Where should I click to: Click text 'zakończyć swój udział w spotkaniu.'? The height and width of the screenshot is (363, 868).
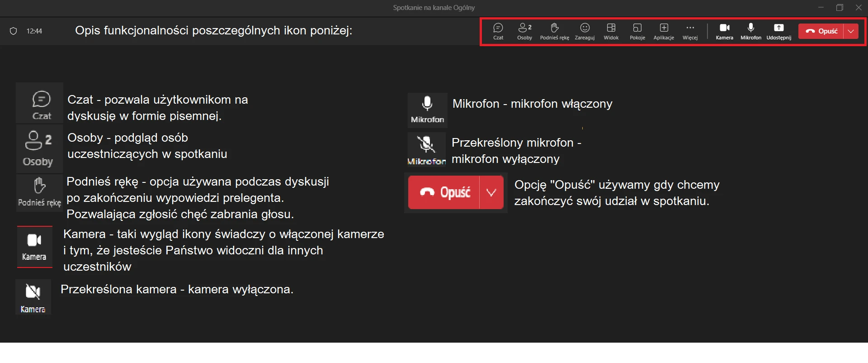[x=612, y=201]
